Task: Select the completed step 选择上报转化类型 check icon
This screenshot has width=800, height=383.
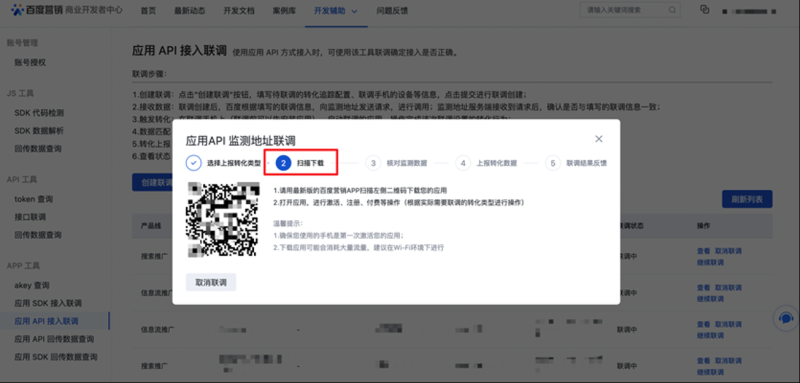Action: (193, 163)
